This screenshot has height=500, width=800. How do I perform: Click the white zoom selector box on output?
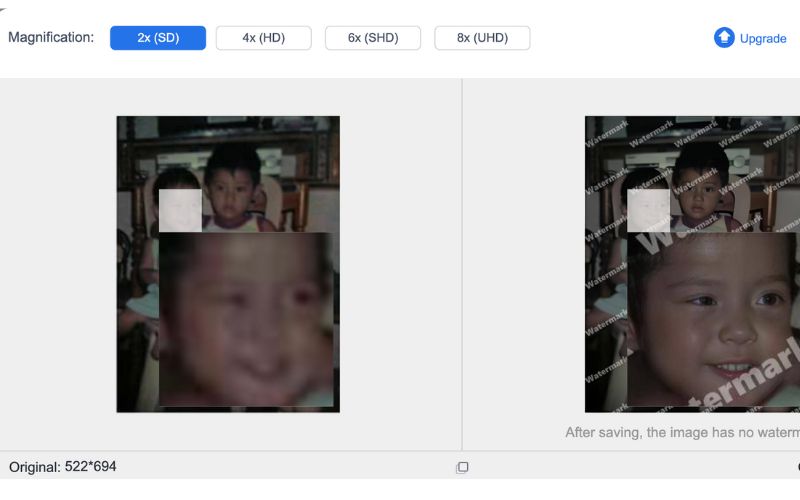pos(648,210)
